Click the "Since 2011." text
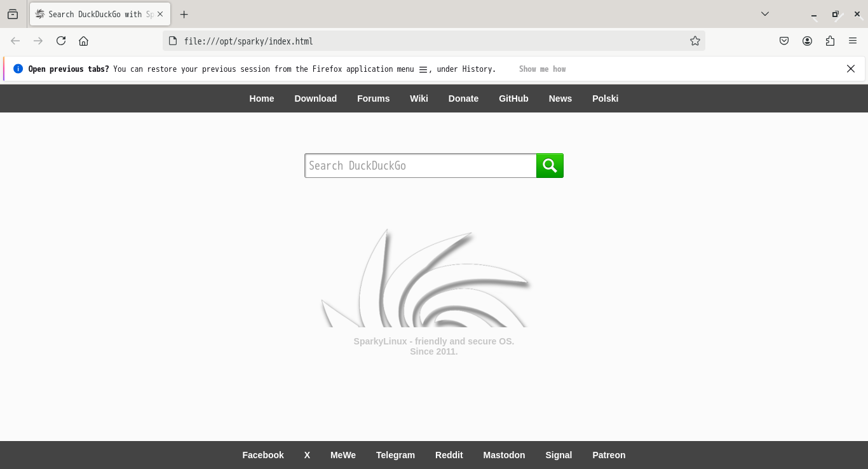Screen dimensions: 868x469 (x=434, y=351)
